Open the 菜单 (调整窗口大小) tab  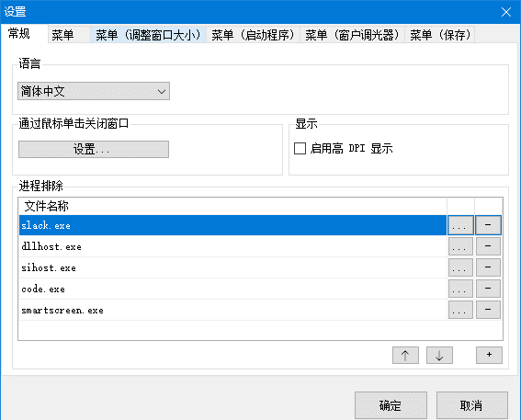tap(148, 35)
